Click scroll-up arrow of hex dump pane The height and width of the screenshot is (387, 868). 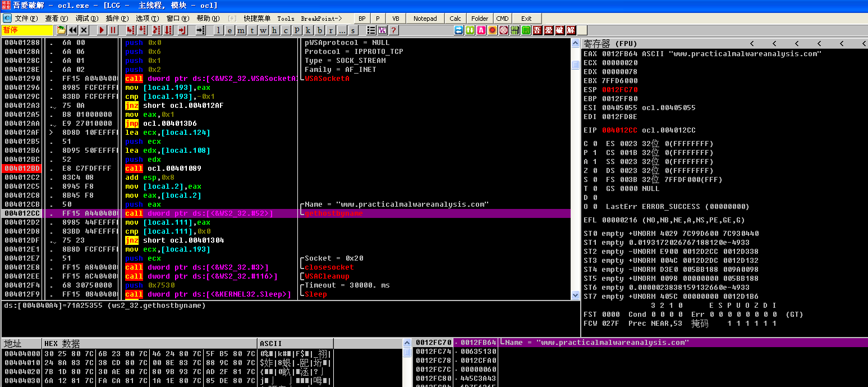tap(407, 343)
